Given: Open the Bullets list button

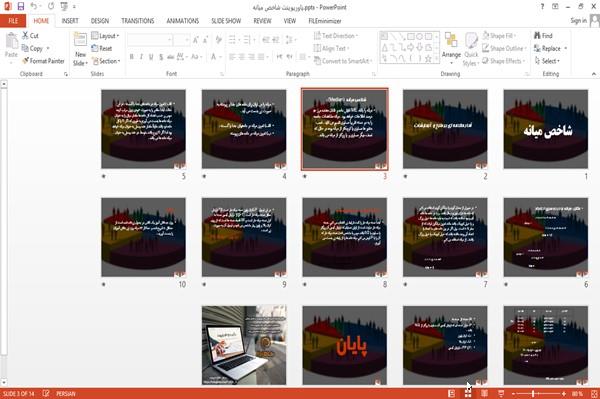Looking at the screenshot, I should coord(233,40).
